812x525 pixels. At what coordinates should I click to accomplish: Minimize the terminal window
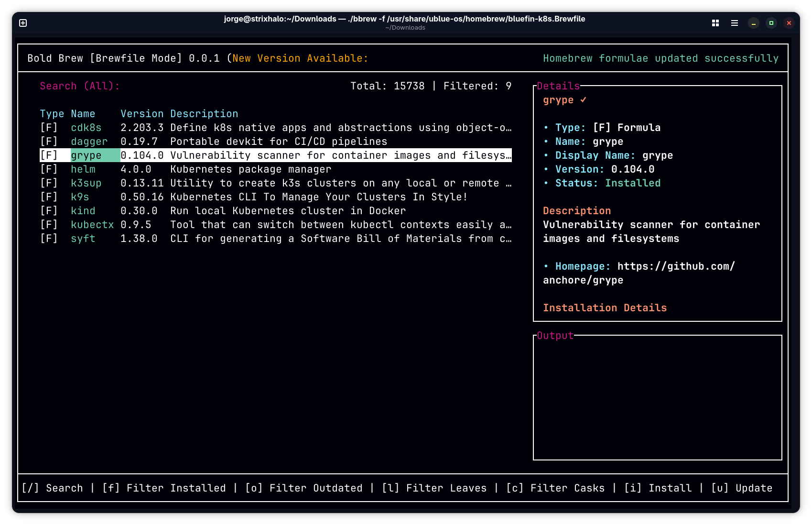[753, 23]
